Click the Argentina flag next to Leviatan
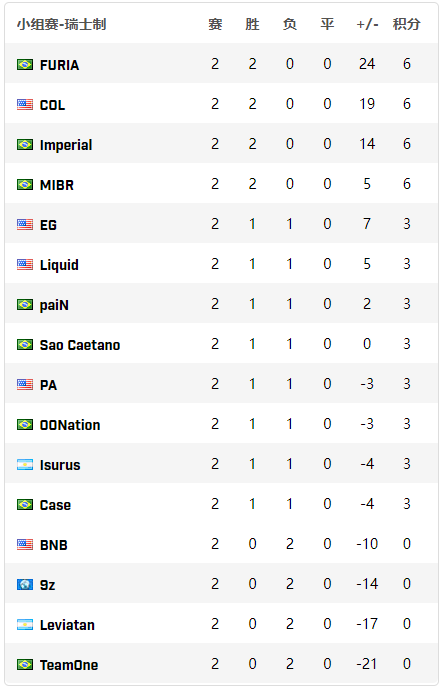The height and width of the screenshot is (690, 443). [25, 625]
